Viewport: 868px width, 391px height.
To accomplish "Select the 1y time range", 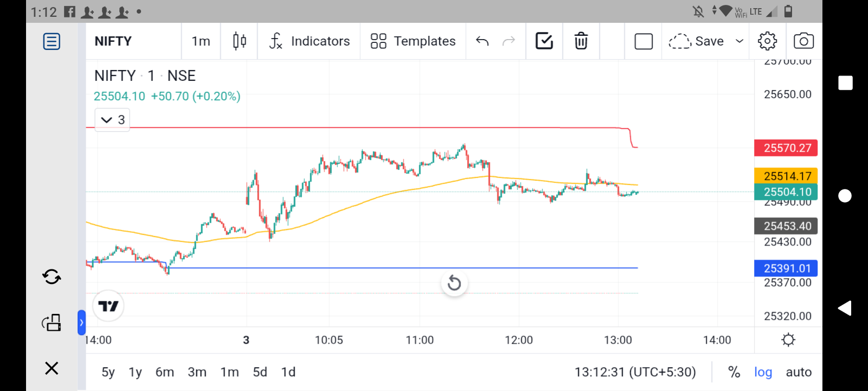I will 135,372.
